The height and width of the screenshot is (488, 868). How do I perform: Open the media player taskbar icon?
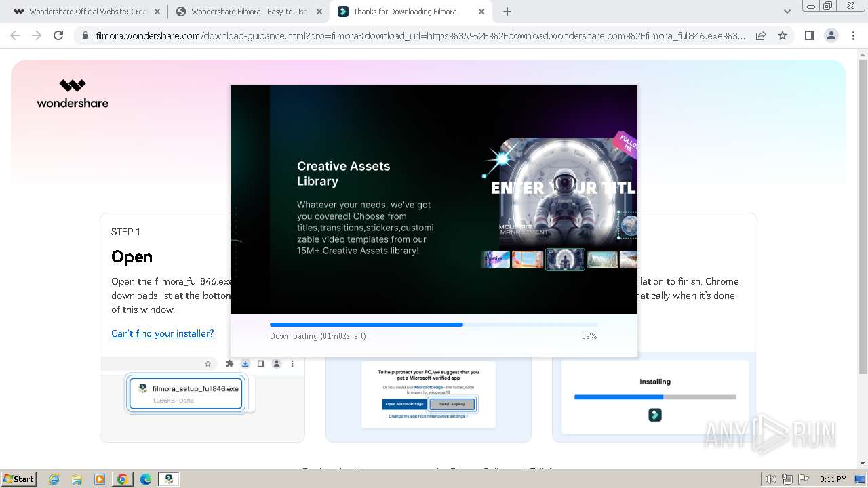[x=100, y=479]
